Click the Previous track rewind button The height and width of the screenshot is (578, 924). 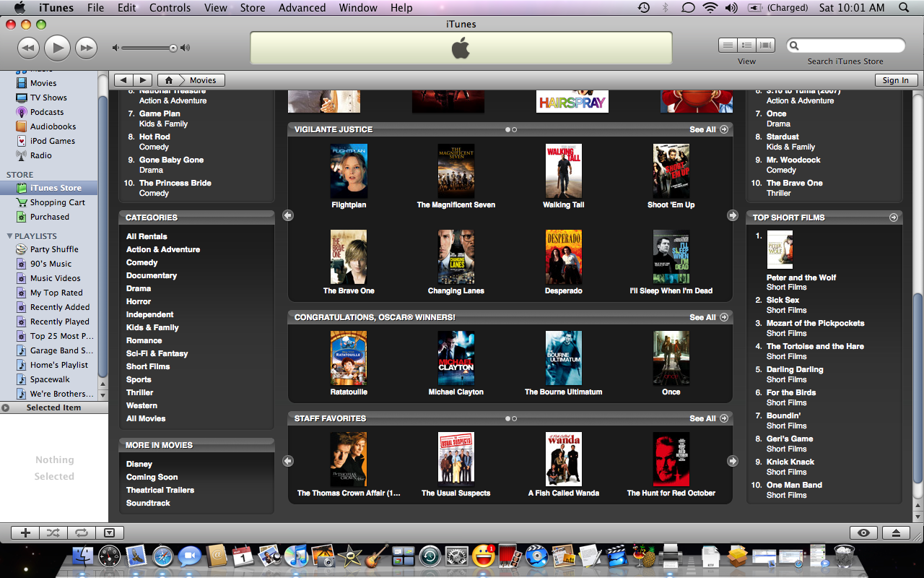tap(28, 48)
